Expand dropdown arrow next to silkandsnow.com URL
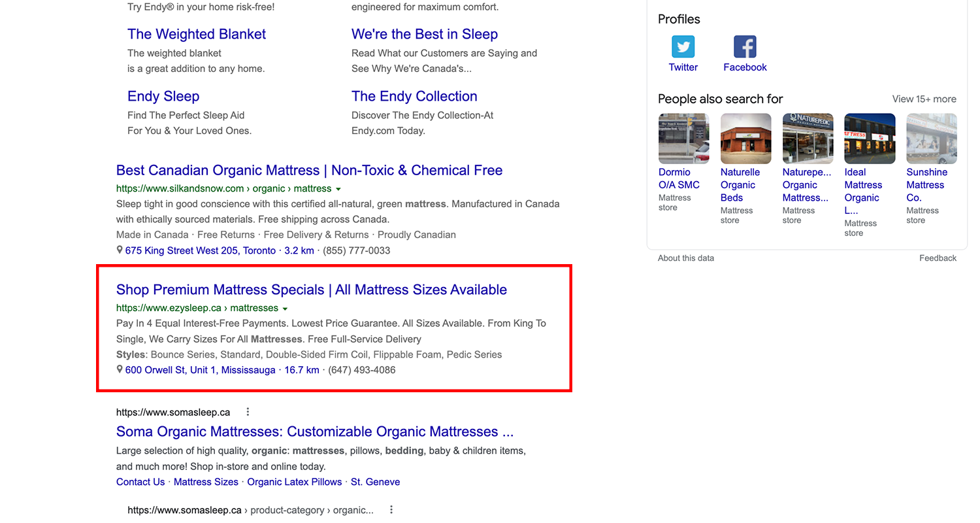Image resolution: width=980 pixels, height=523 pixels. (338, 189)
